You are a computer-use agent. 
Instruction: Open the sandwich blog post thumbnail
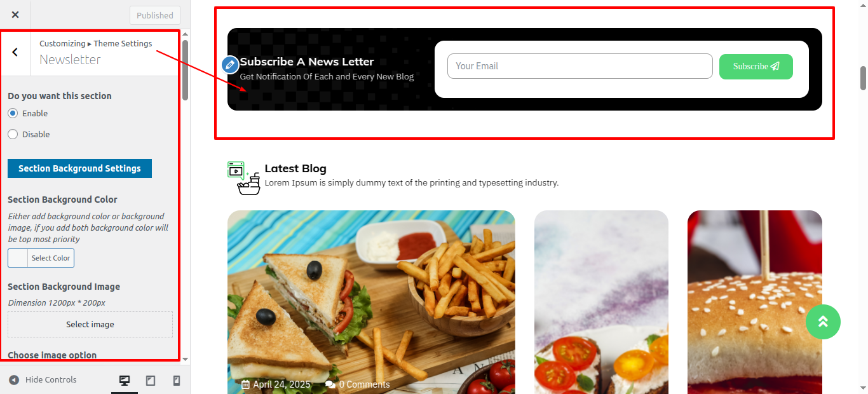click(371, 302)
